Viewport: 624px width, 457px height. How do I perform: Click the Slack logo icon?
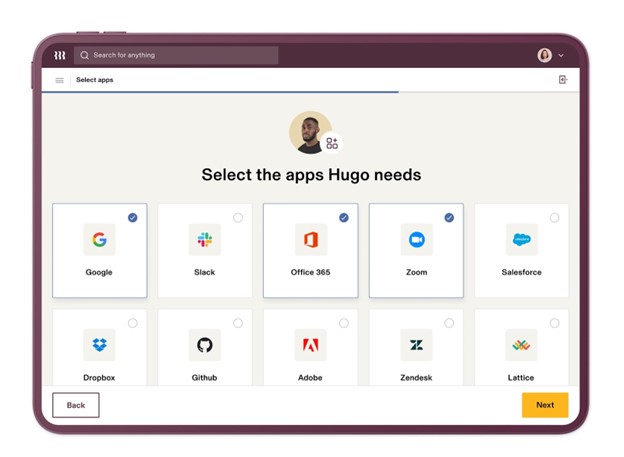[205, 240]
